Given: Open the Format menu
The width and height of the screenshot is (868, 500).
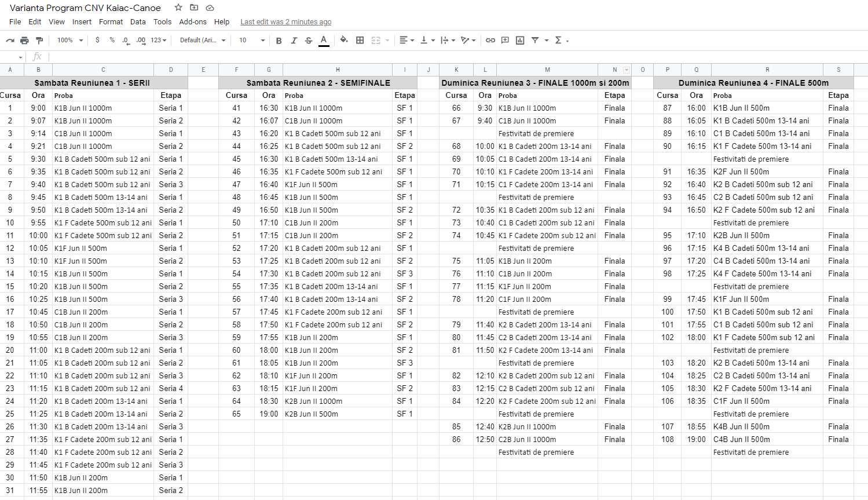Looking at the screenshot, I should coord(111,21).
